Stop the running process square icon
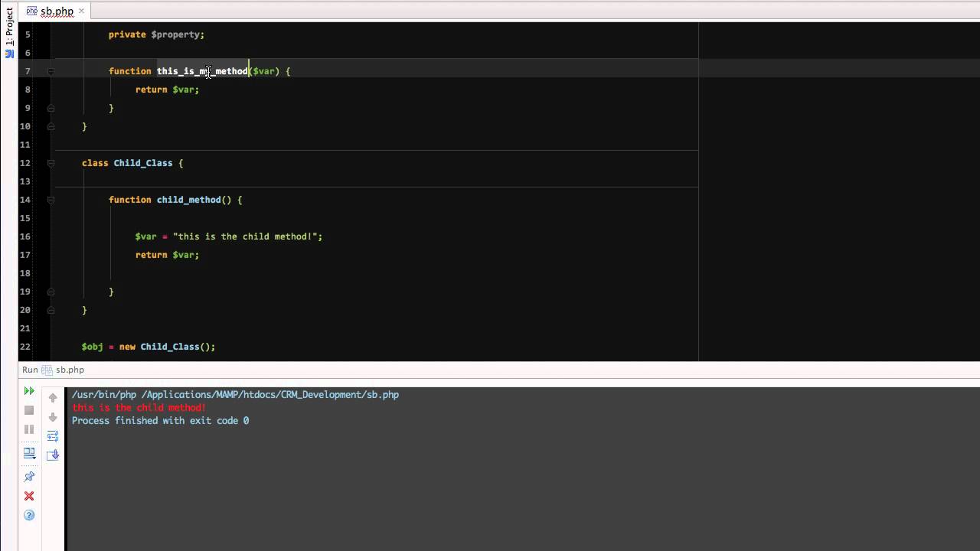This screenshot has width=980, height=551. (x=29, y=410)
